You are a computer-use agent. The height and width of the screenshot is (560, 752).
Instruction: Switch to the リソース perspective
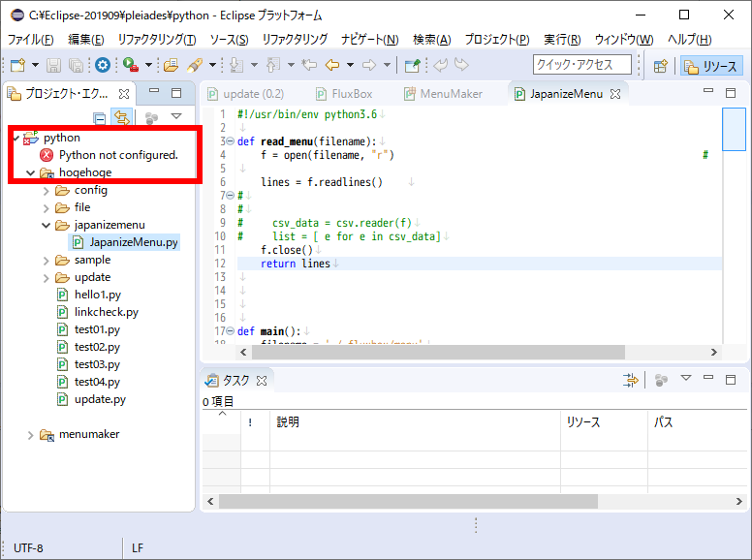(x=711, y=66)
